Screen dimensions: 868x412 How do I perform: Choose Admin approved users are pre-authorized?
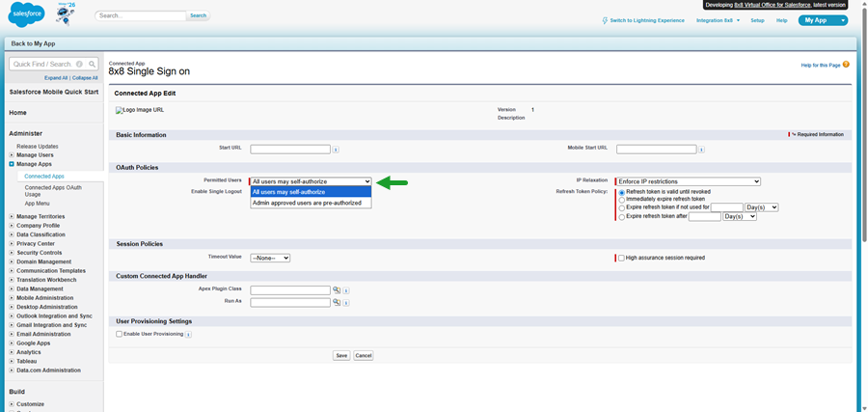tap(307, 203)
